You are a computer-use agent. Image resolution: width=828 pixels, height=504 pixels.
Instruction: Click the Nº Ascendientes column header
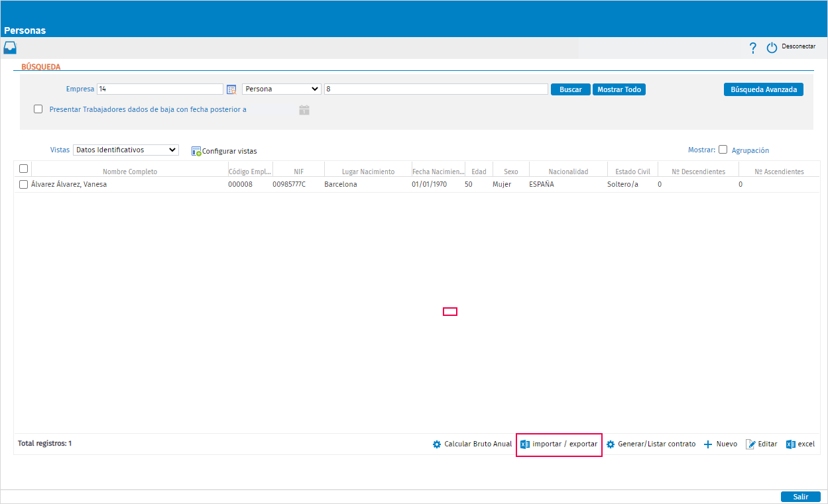click(779, 172)
